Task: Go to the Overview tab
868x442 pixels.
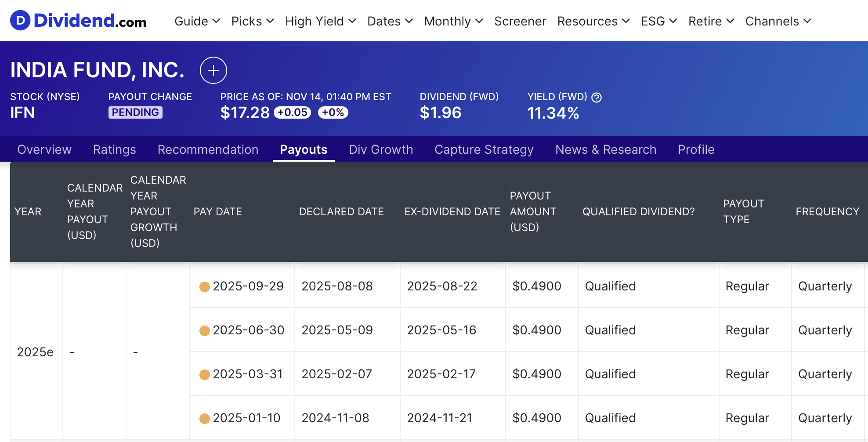Action: [x=44, y=149]
